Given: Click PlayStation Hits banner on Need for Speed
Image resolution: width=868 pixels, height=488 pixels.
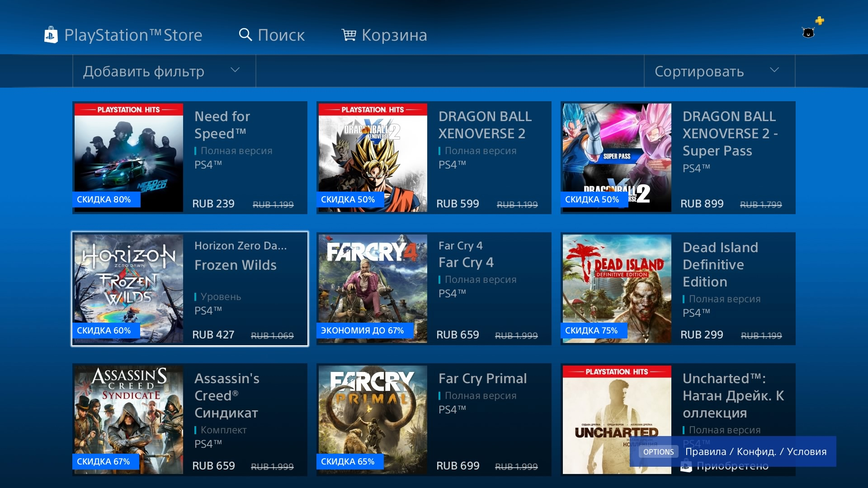Looking at the screenshot, I should (129, 109).
